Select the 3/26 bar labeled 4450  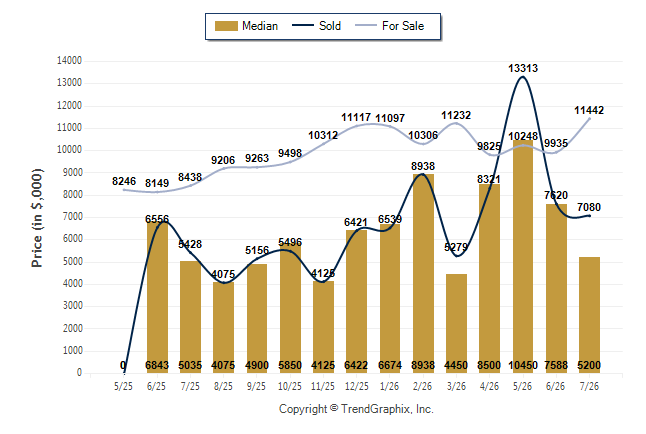456,324
